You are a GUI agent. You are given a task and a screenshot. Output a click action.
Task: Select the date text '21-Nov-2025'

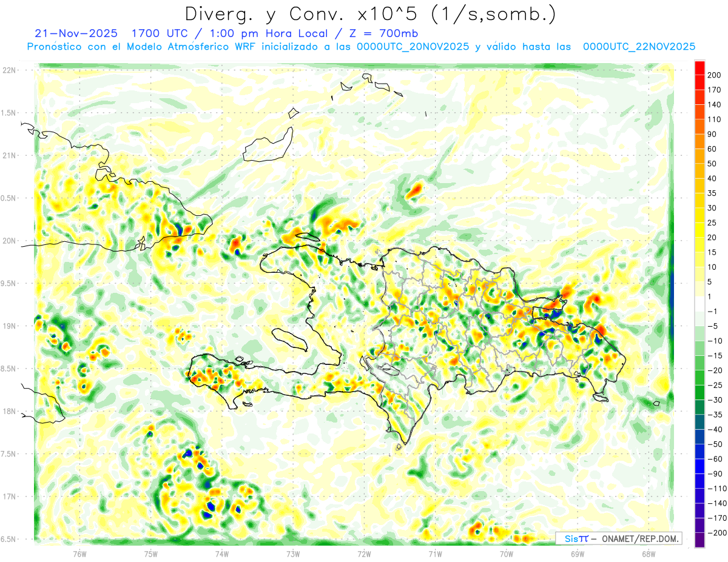pyautogui.click(x=76, y=33)
